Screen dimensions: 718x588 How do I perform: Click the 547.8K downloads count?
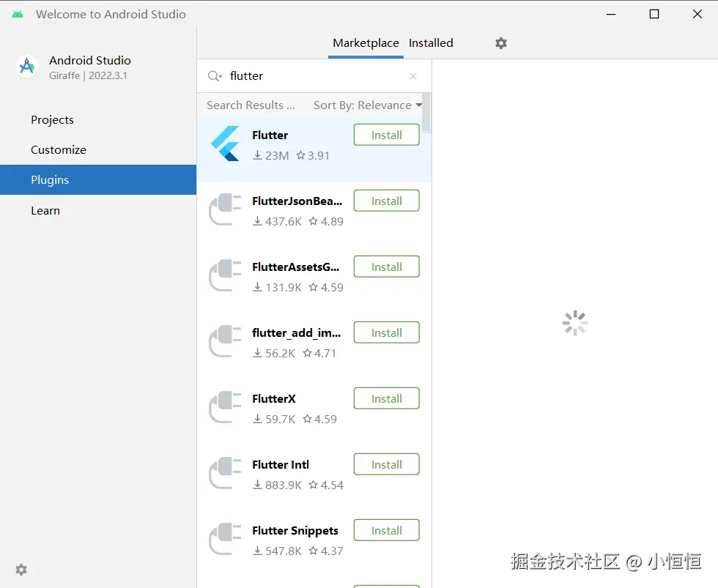pos(278,551)
